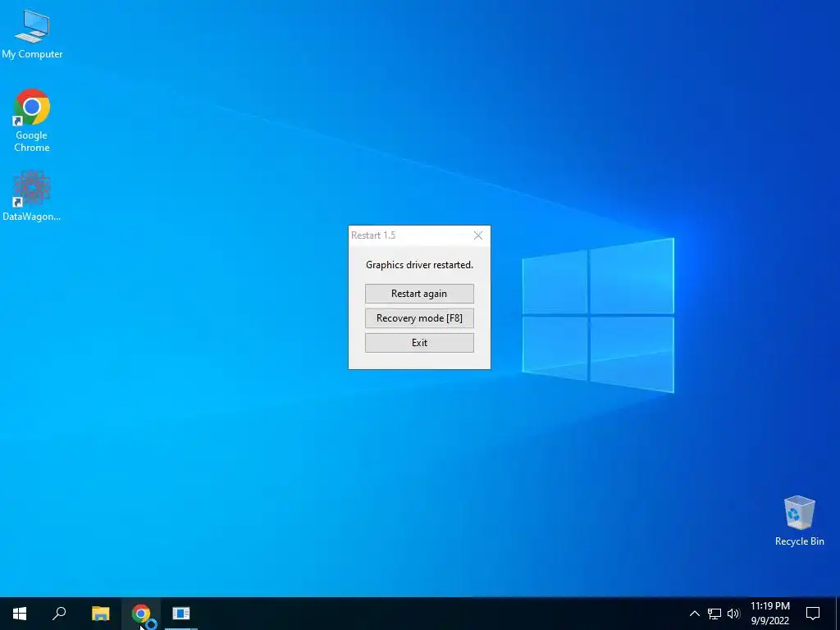840x630 pixels.
Task: Close the Restart 1.5 dialog
Action: click(478, 235)
